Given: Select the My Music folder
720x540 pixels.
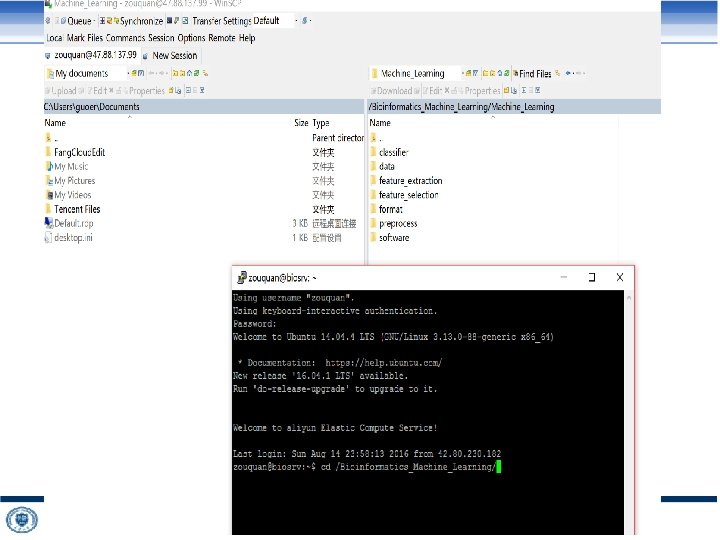Looking at the screenshot, I should pos(67,167).
